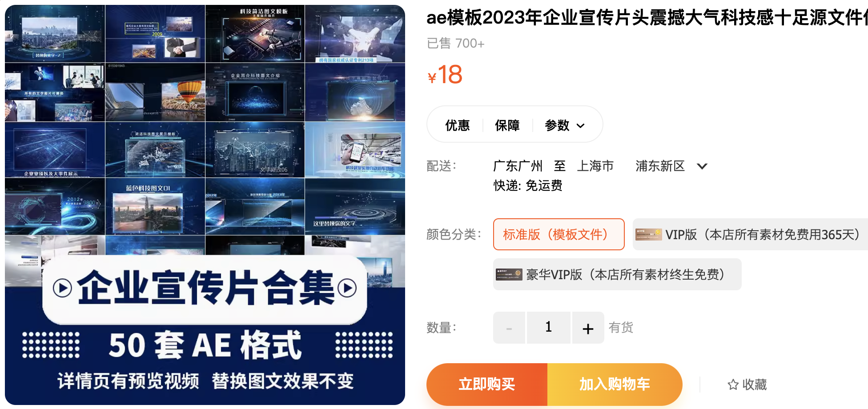Increase quantity with the plus button

click(588, 328)
